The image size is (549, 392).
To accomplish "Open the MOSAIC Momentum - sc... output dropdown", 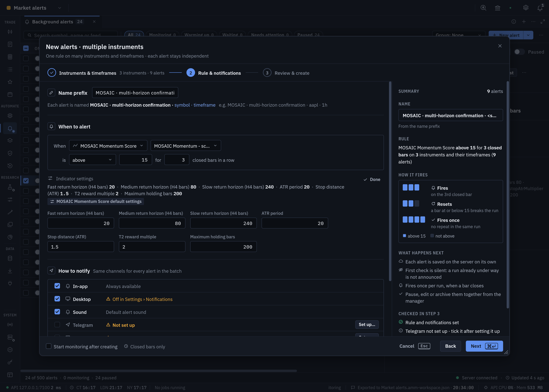I will click(x=186, y=146).
